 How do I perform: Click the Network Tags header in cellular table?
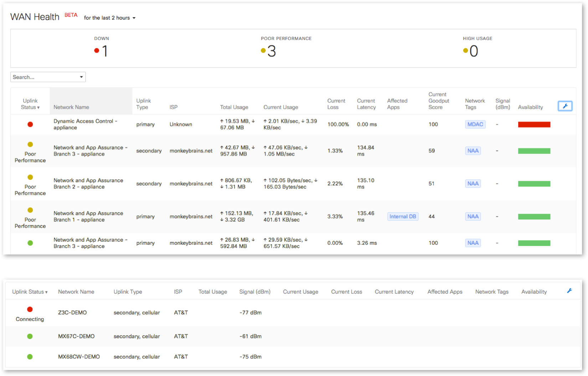point(492,292)
